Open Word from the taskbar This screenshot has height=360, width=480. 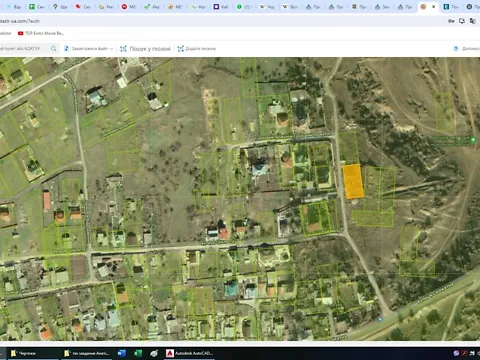[x=122, y=353]
